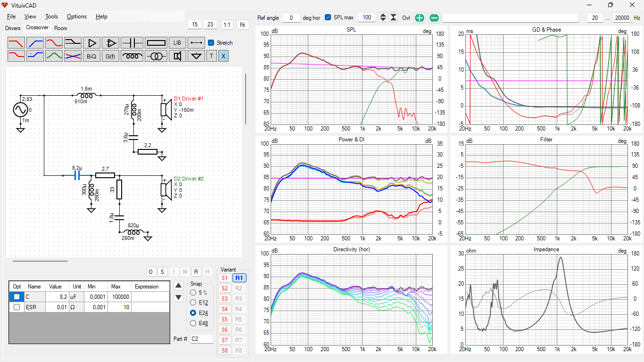Tick the Opt checkbox for row C
Viewport: 644px width, 362px height.
click(x=17, y=297)
